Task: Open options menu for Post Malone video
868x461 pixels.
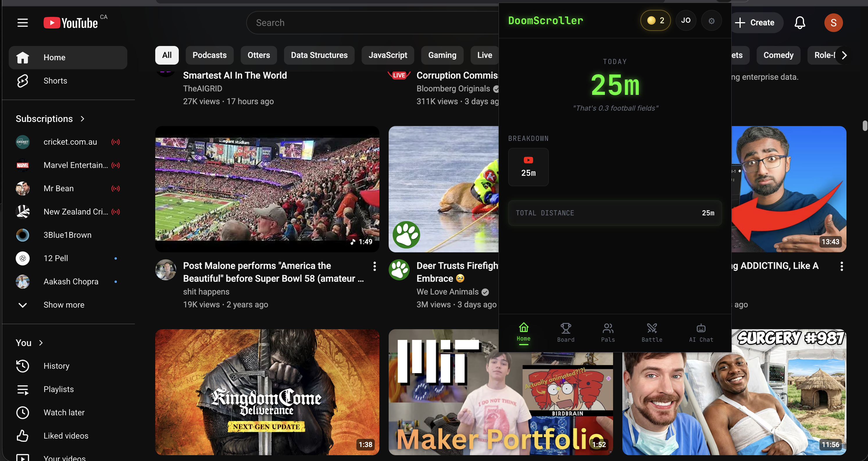Action: point(374,266)
